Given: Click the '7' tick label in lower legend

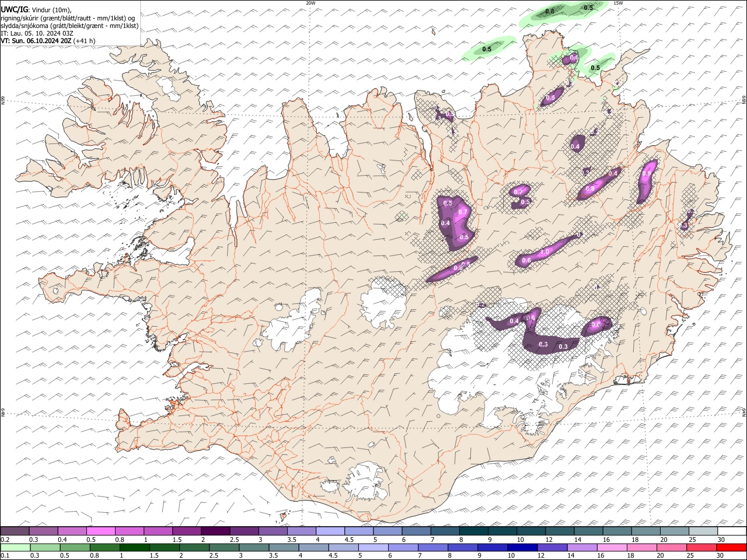Looking at the screenshot, I should click(420, 556).
